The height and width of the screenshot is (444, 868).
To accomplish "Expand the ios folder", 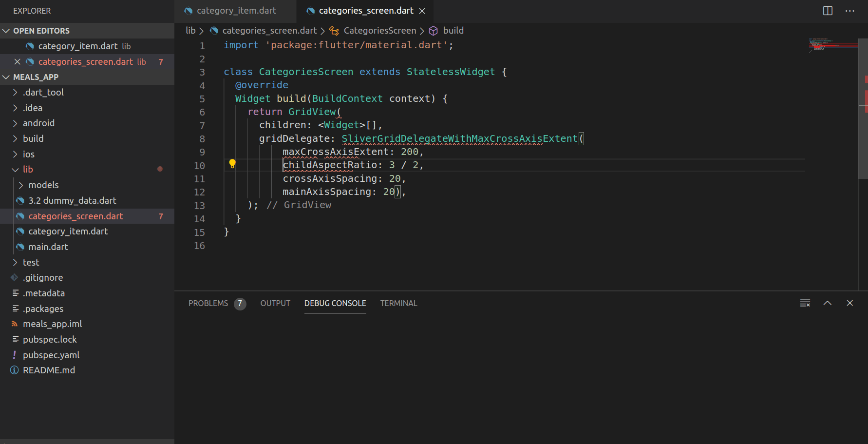I will pyautogui.click(x=15, y=154).
